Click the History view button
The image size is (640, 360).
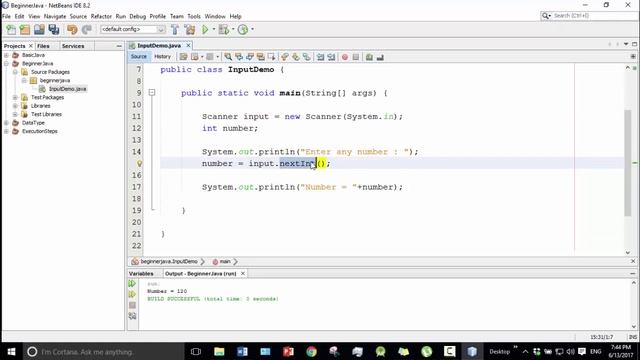click(162, 57)
